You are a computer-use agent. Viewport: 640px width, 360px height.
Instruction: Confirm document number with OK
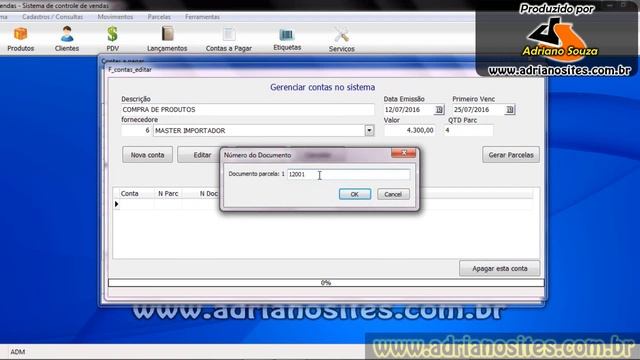point(355,194)
